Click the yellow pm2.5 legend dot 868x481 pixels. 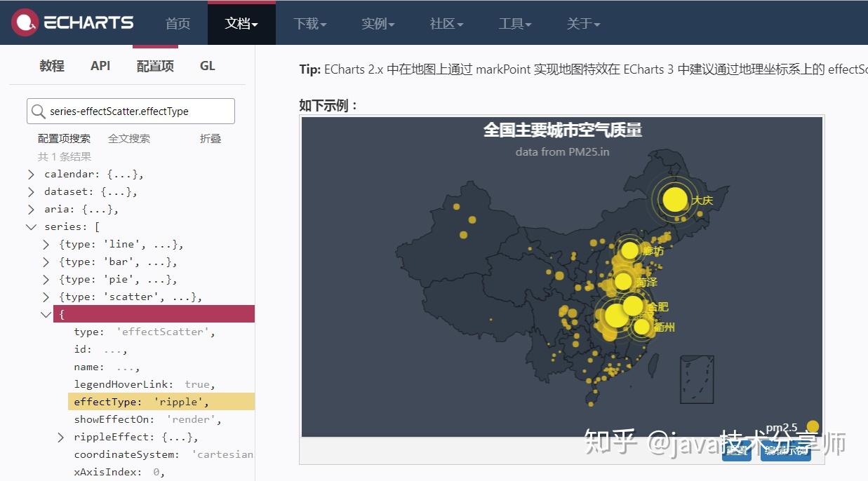813,426
